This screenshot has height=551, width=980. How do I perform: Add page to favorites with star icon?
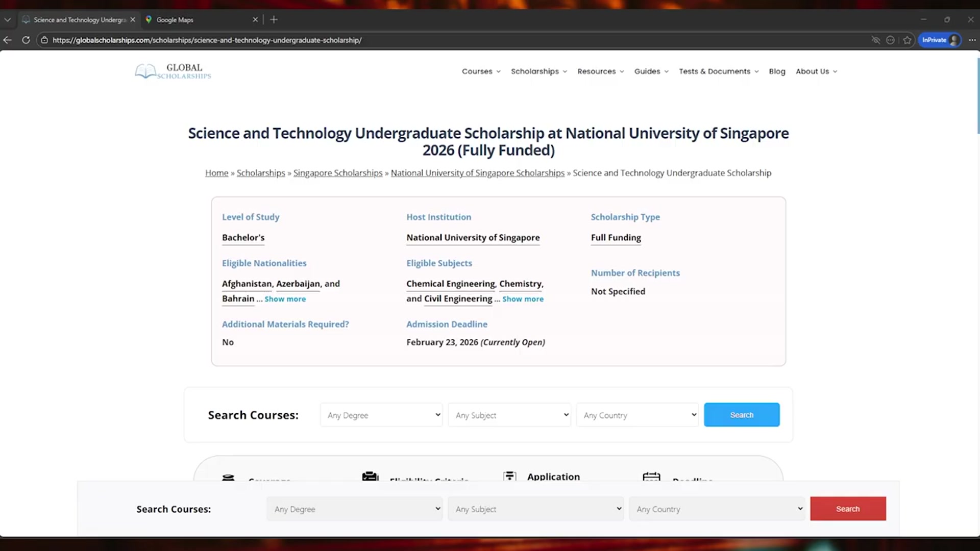pos(908,40)
